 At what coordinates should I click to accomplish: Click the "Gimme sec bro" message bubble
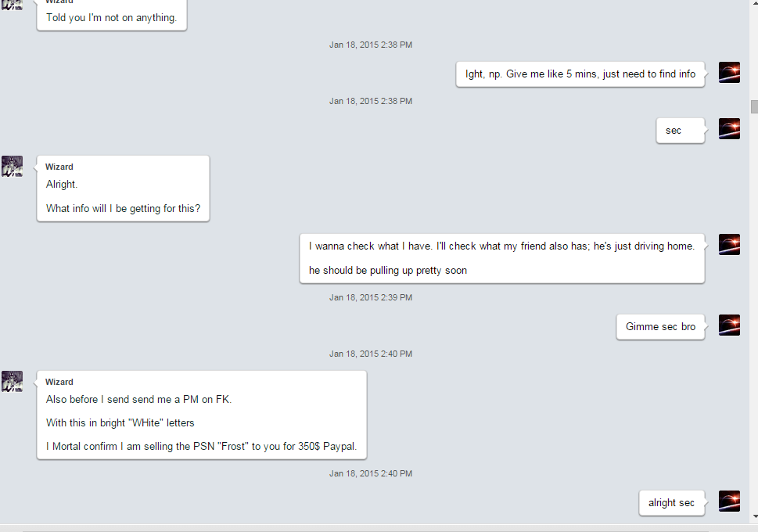(660, 327)
